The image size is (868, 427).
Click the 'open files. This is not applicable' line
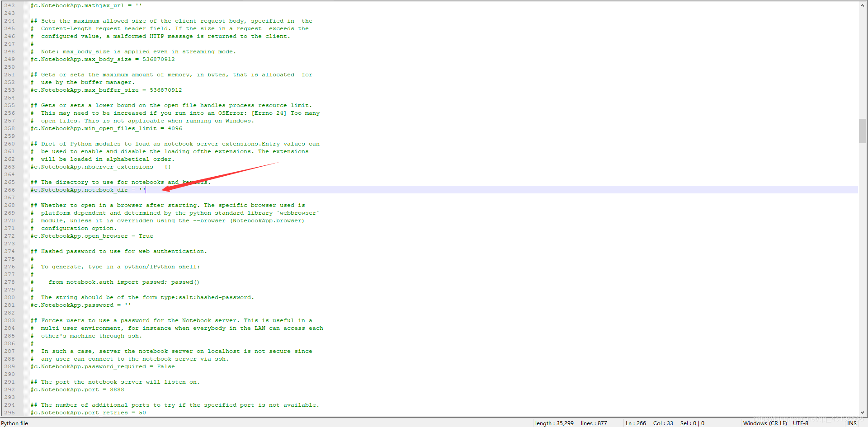click(142, 121)
